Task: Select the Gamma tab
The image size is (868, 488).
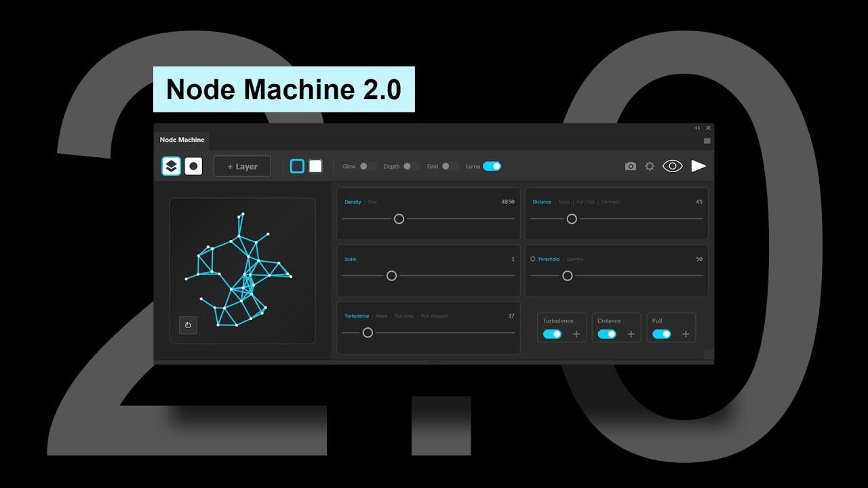Action: click(x=574, y=259)
